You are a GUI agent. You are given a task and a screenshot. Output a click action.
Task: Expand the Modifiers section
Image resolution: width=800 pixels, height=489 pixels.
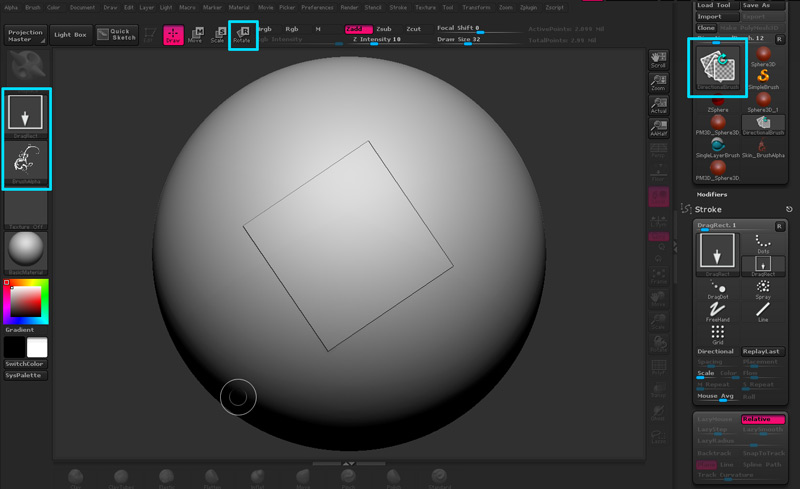pyautogui.click(x=712, y=194)
